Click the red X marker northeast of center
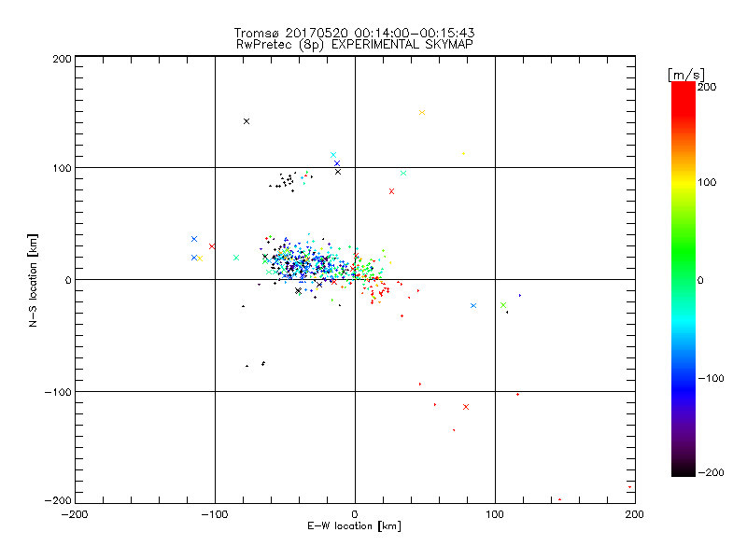 click(391, 191)
